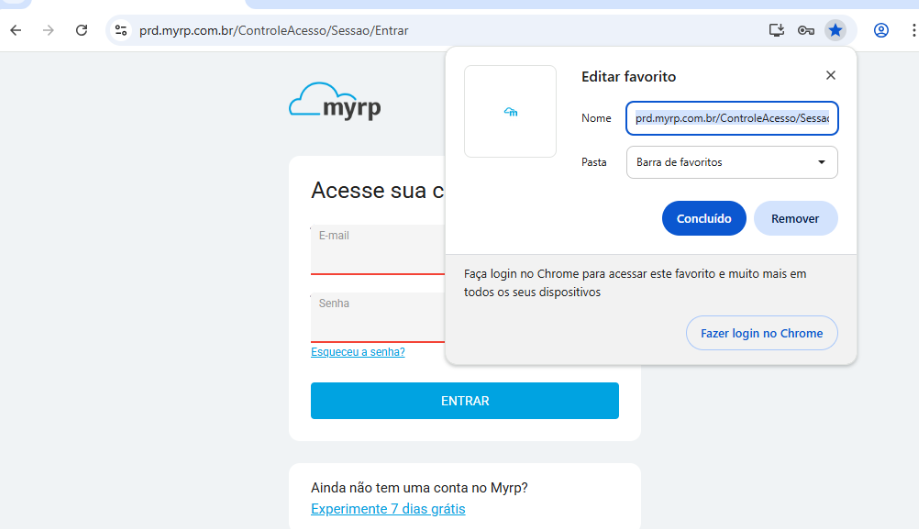This screenshot has width=919, height=529.
Task: Reload the current page
Action: pyautogui.click(x=82, y=30)
